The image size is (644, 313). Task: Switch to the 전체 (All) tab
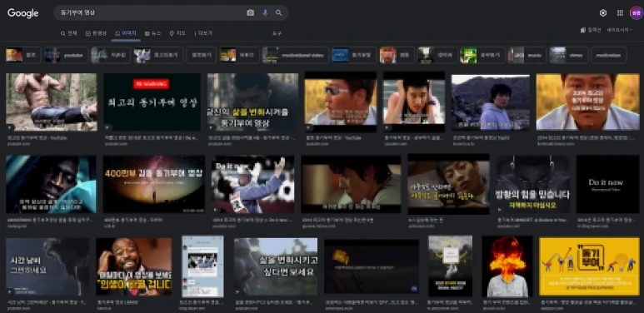(x=68, y=33)
